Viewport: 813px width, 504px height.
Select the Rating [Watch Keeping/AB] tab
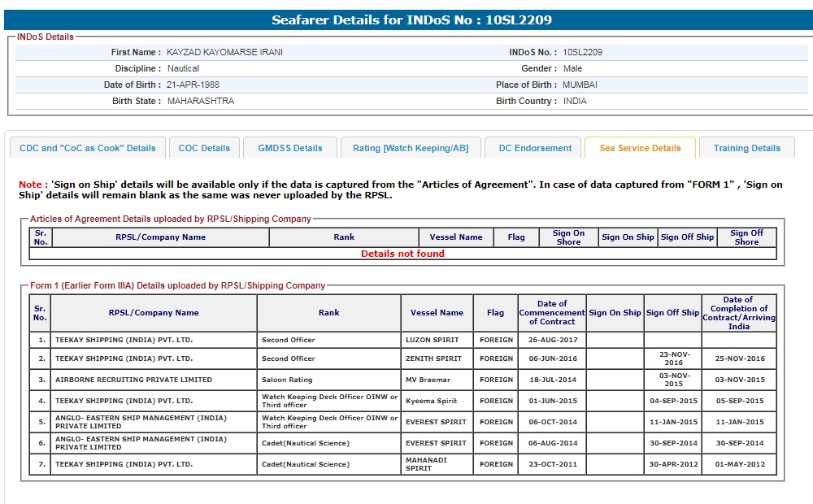click(x=411, y=148)
